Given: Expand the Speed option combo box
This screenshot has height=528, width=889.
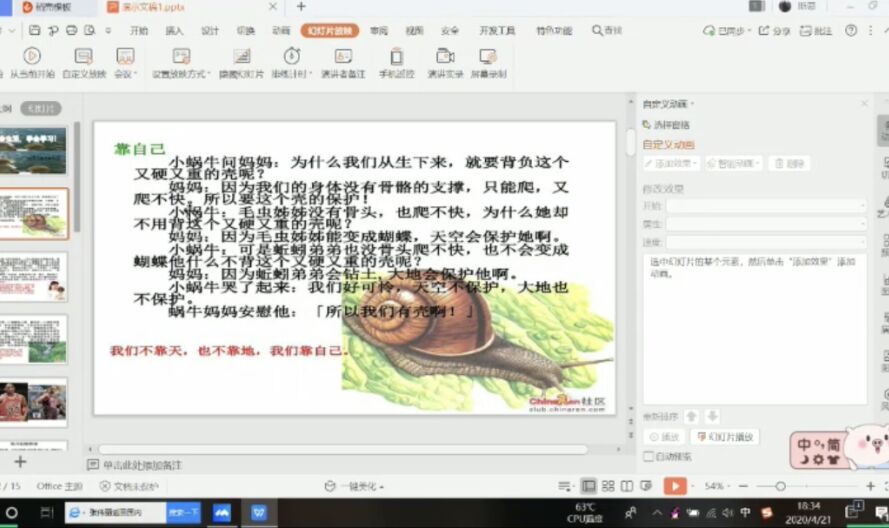Looking at the screenshot, I should pyautogui.click(x=766, y=242).
